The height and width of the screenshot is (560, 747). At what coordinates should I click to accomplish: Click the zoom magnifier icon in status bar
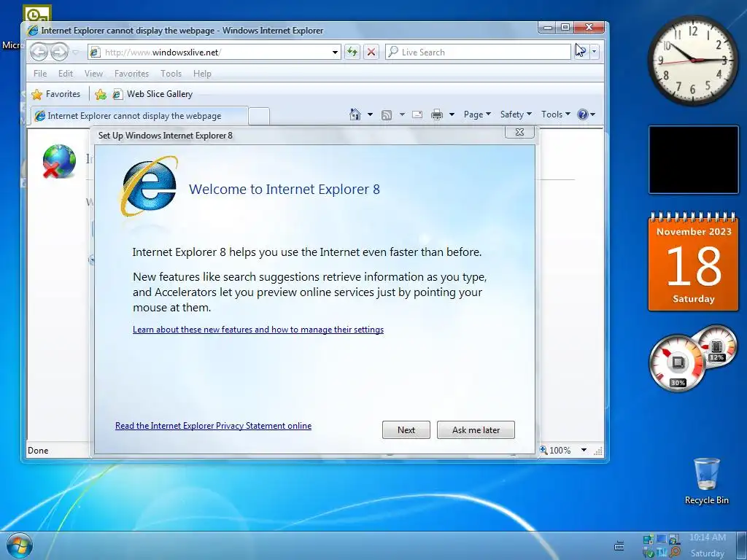click(x=543, y=449)
